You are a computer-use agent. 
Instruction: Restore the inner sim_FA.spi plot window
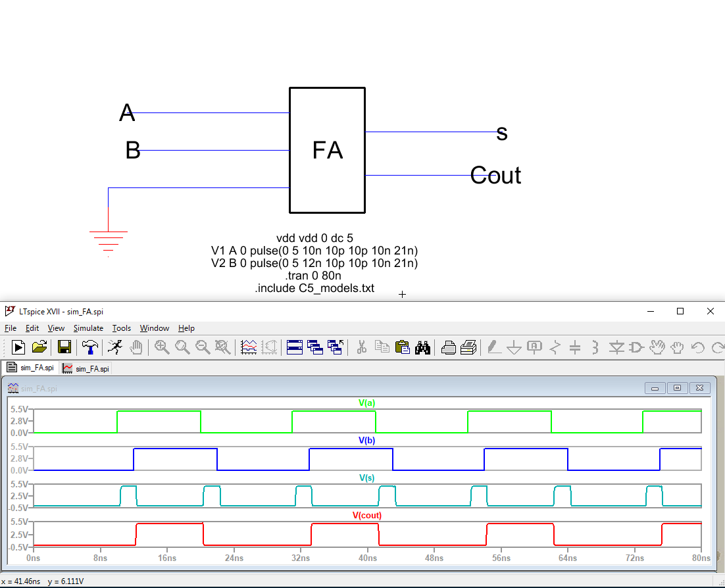click(x=677, y=388)
